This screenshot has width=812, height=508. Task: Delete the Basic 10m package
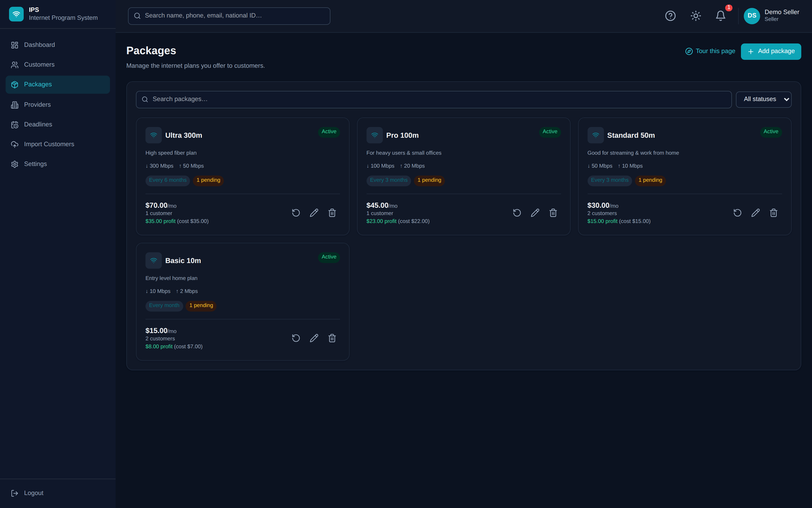(332, 338)
